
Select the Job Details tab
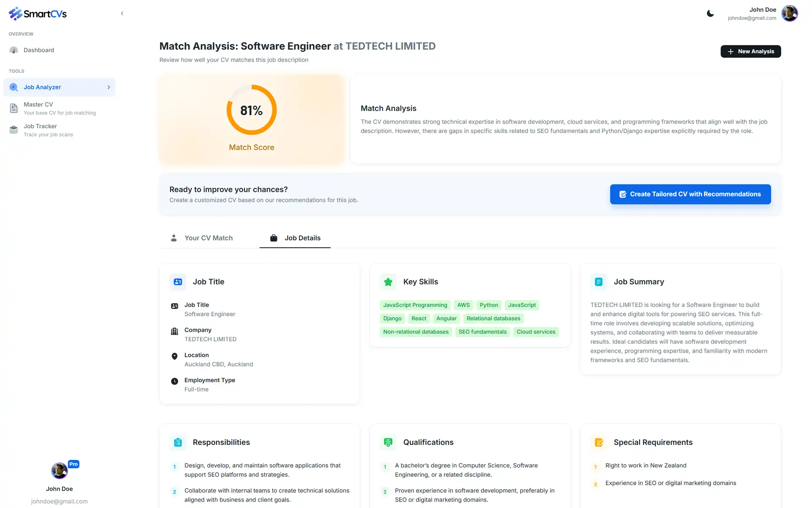pyautogui.click(x=295, y=238)
